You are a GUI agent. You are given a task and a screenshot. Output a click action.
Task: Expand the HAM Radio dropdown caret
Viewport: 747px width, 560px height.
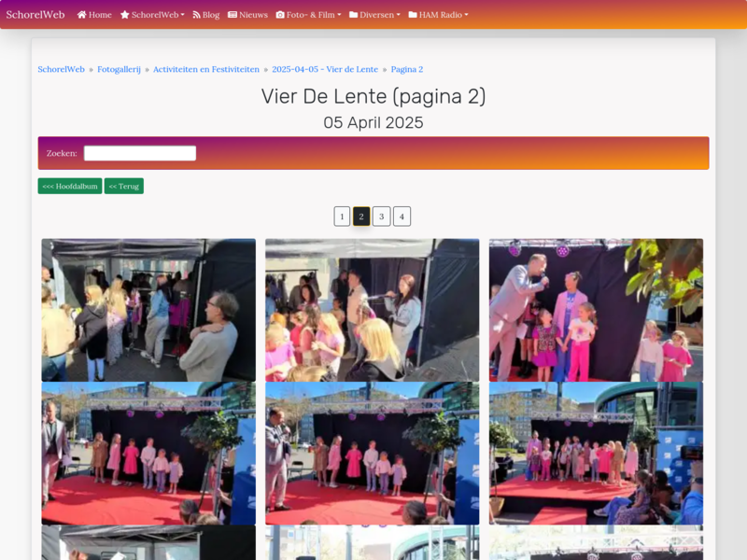point(466,15)
